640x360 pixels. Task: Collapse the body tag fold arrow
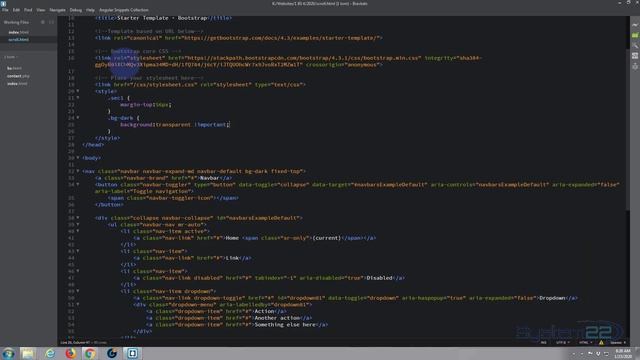coord(78,158)
